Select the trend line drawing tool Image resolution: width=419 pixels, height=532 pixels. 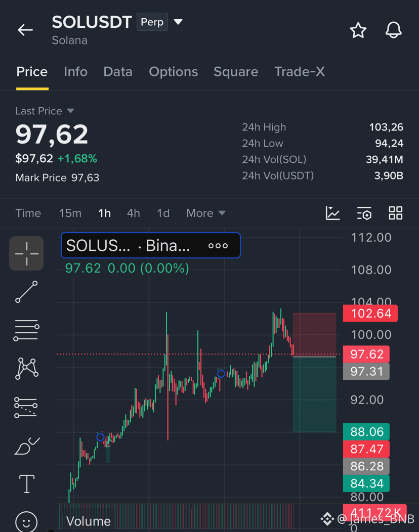point(26,292)
